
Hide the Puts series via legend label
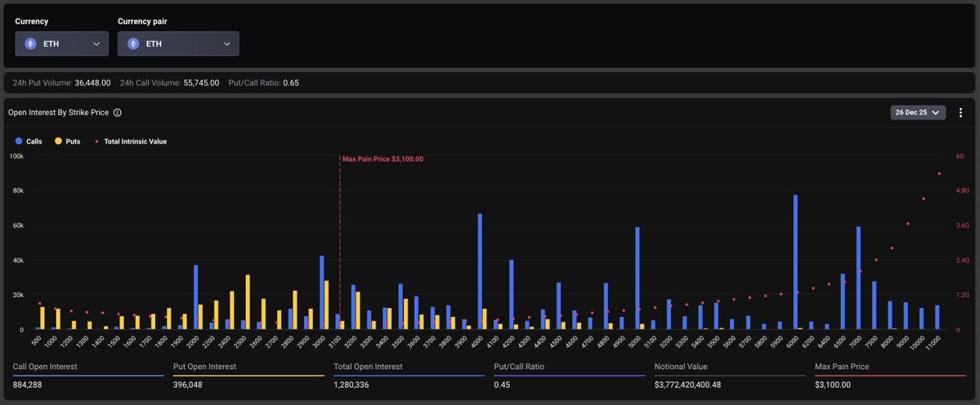73,141
